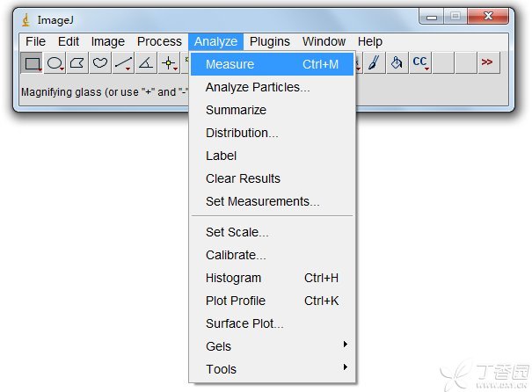This screenshot has width=532, height=392.
Task: Open the File menu
Action: 36,41
